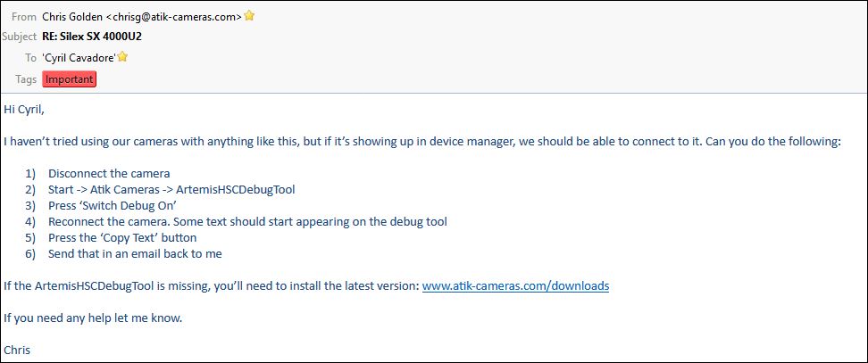
Task: Click the Tags header label
Action: click(x=25, y=78)
